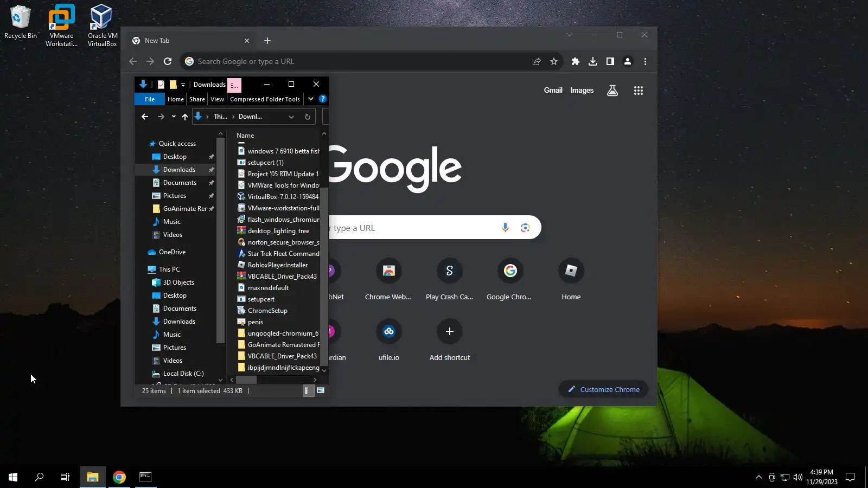
Task: Select OneDrive in navigation pane
Action: coord(172,252)
